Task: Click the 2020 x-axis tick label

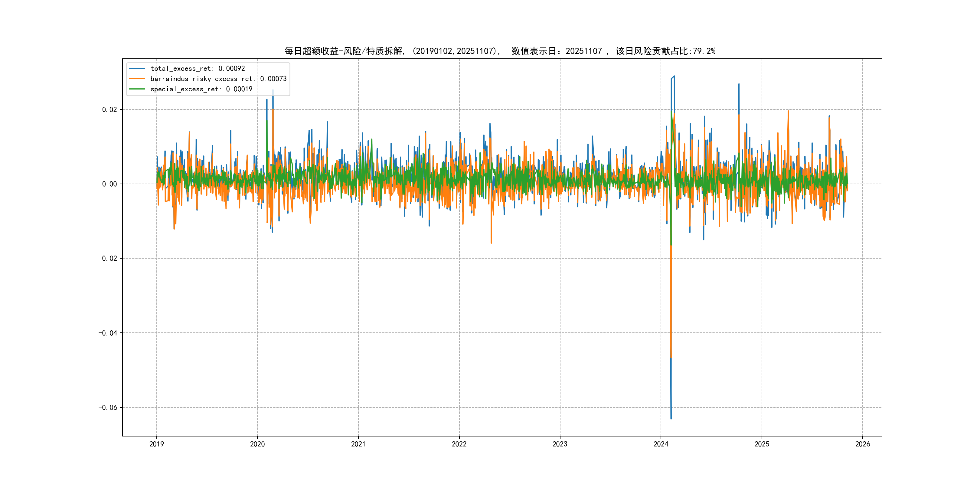Action: coord(257,444)
